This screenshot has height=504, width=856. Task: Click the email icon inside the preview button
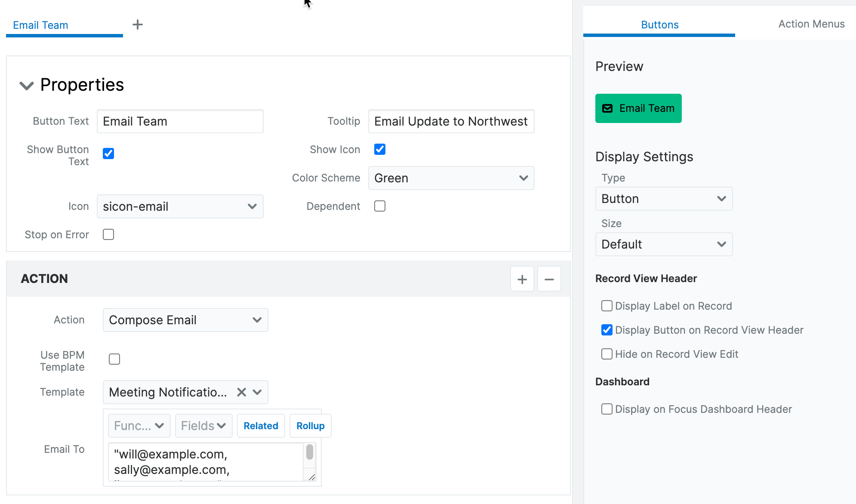pos(607,108)
